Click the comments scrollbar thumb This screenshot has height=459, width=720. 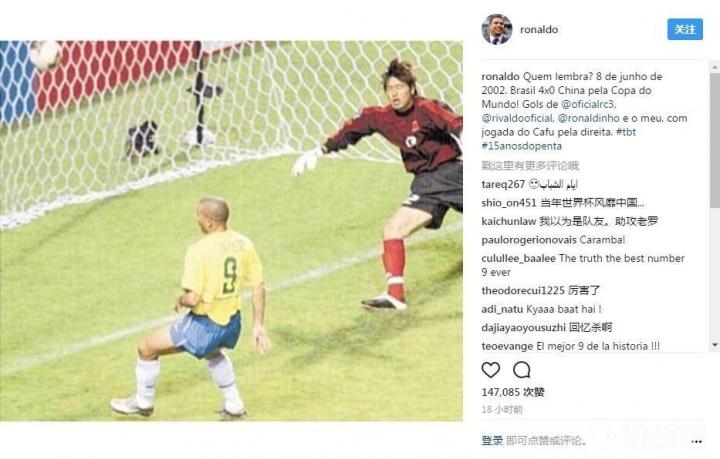(x=714, y=140)
